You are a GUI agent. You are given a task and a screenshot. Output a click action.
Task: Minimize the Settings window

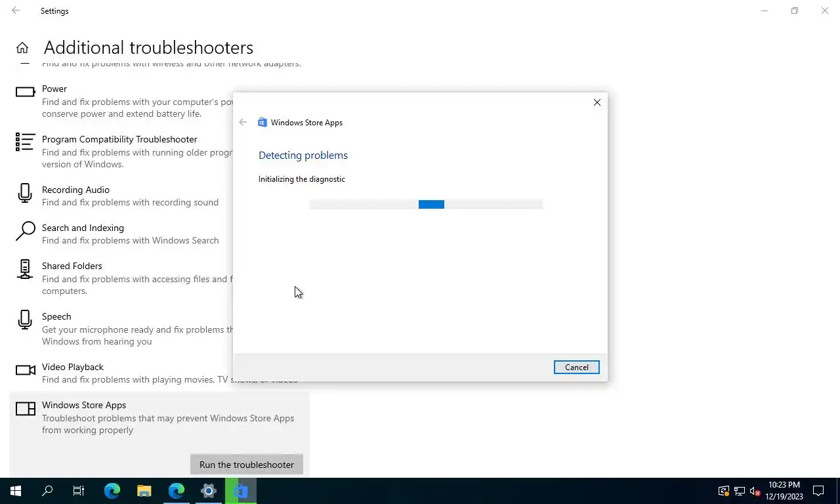pos(765,10)
